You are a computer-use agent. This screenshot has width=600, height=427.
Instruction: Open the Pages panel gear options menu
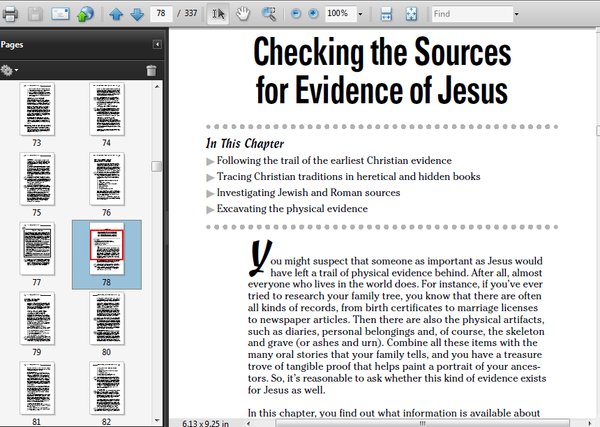[9, 70]
